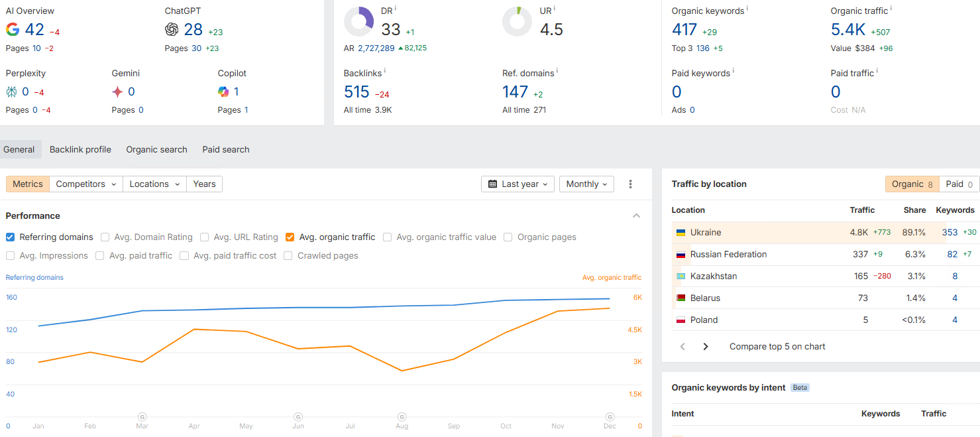Click the Organic traffic info icon

click(x=891, y=9)
